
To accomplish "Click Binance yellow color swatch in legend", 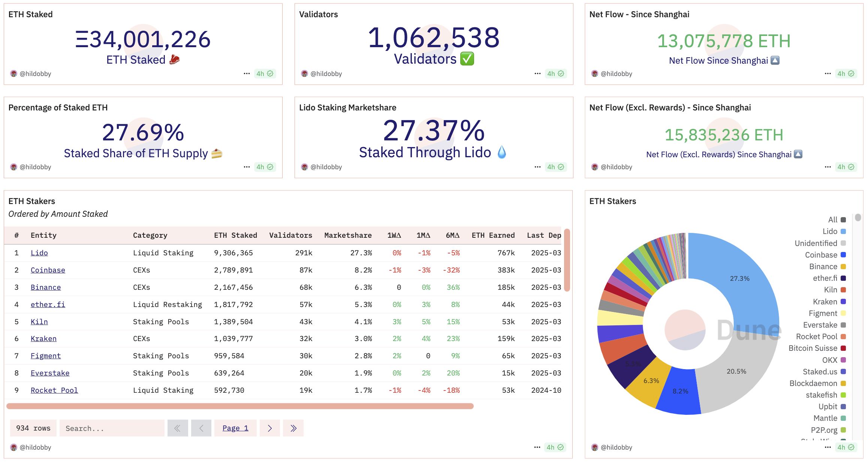I will point(843,267).
